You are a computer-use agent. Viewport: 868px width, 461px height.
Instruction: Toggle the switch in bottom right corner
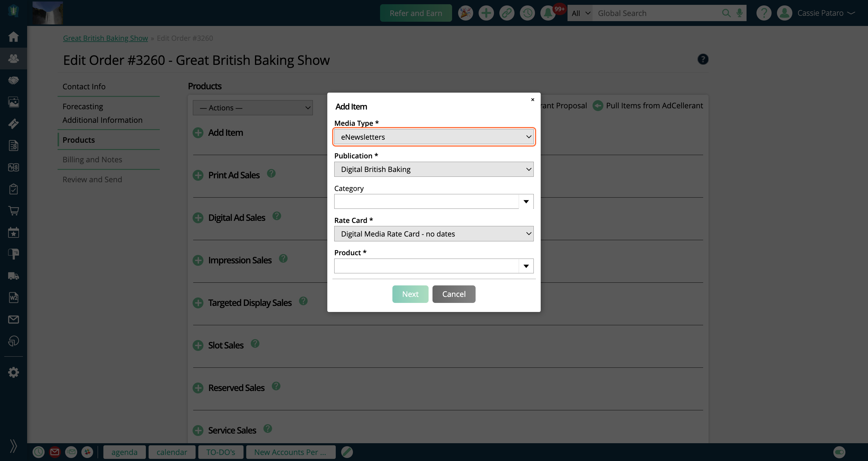click(x=839, y=452)
